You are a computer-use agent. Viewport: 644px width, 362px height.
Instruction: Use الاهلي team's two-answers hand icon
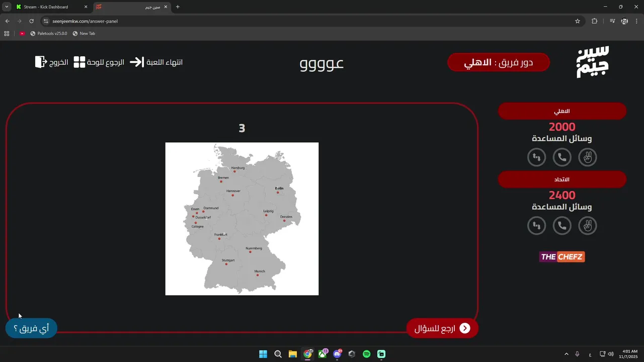[x=587, y=157]
